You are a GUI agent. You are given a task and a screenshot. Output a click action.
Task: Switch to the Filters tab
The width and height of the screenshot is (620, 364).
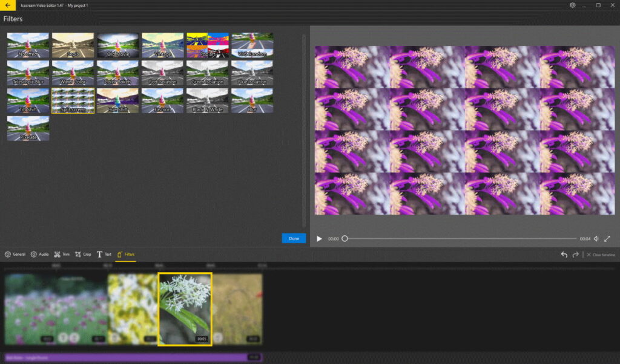[125, 254]
